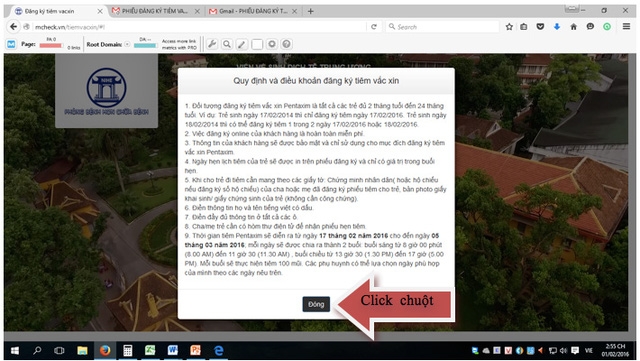Expand the Root Domain dropdown arrow

[x=127, y=44]
